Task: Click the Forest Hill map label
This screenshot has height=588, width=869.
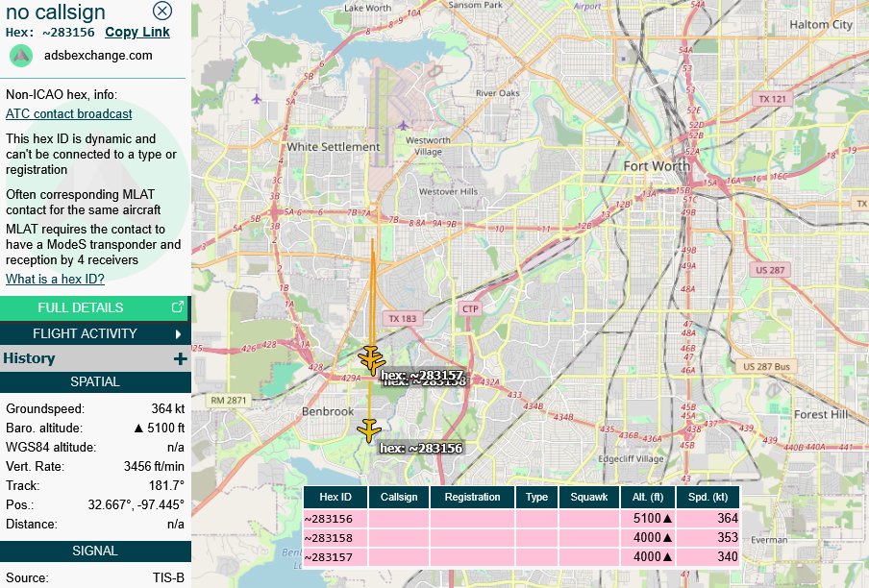Action: pyautogui.click(x=821, y=414)
